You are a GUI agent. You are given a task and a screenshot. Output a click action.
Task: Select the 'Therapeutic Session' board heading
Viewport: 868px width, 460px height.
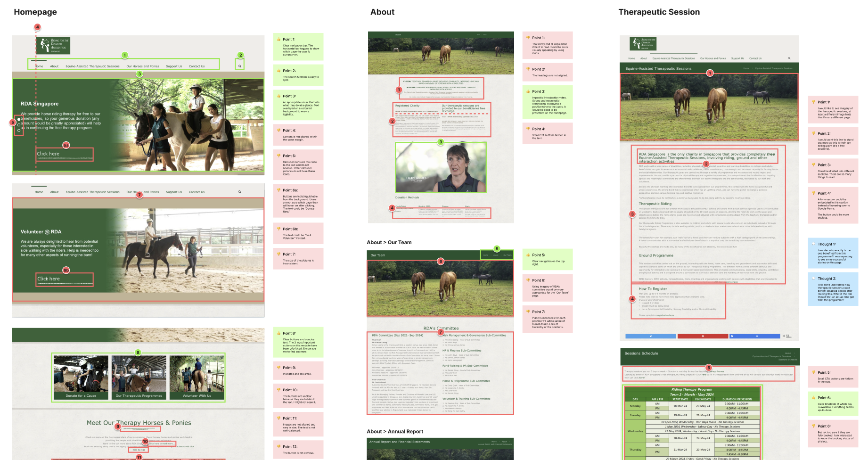[x=659, y=12]
